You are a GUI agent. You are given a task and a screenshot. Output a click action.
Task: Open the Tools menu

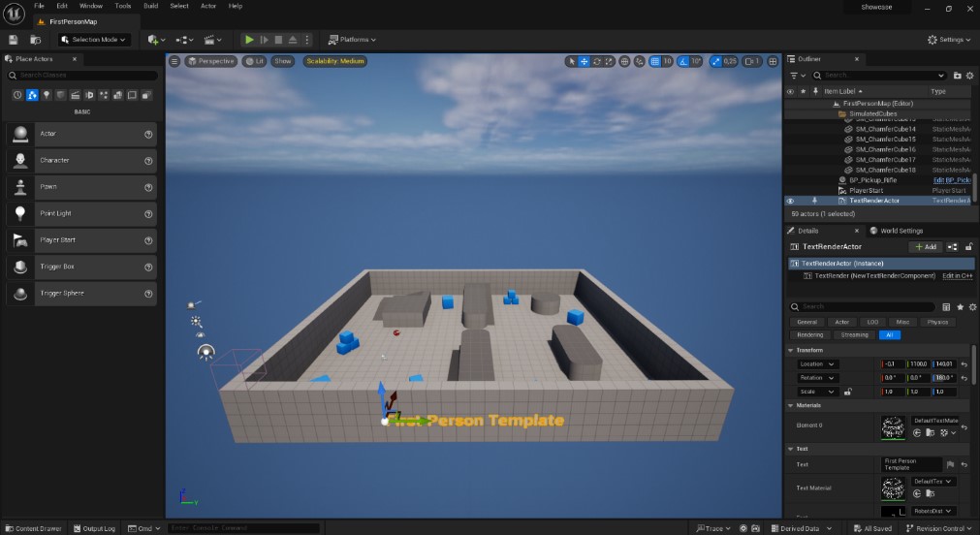coord(122,6)
